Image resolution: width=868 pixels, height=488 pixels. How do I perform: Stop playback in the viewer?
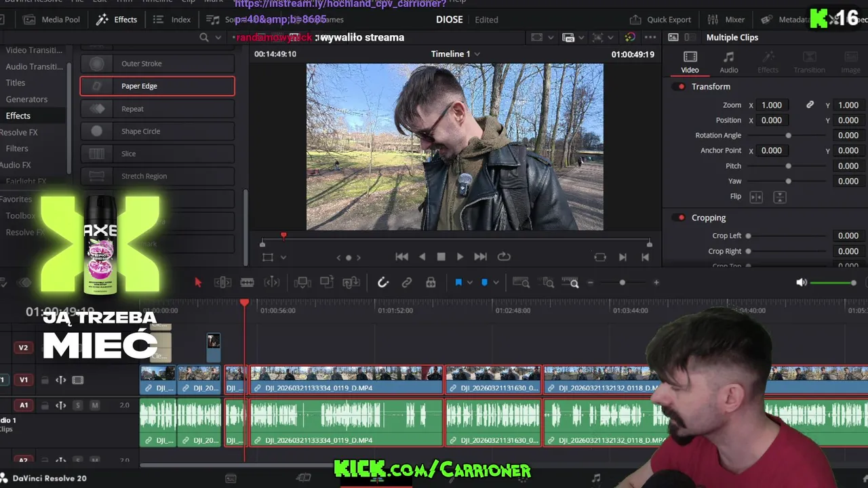click(x=441, y=257)
